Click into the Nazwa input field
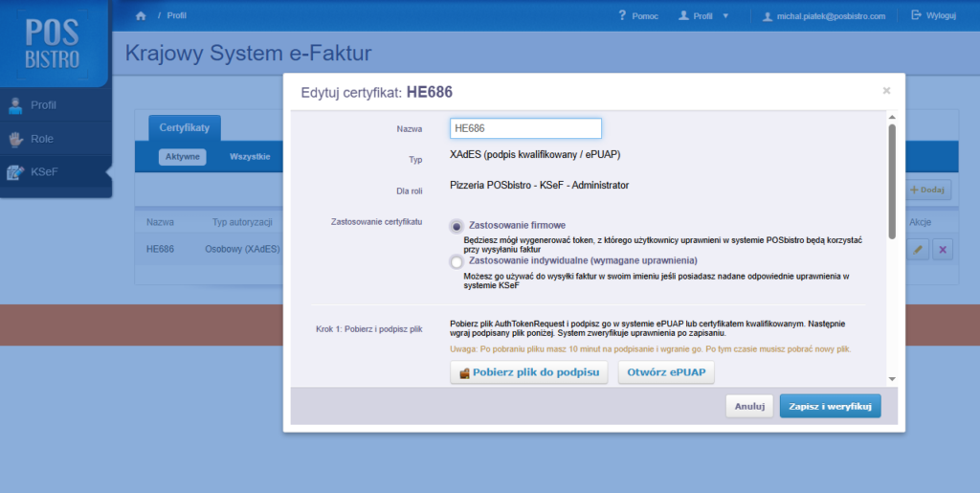The image size is (980, 493). pos(525,128)
